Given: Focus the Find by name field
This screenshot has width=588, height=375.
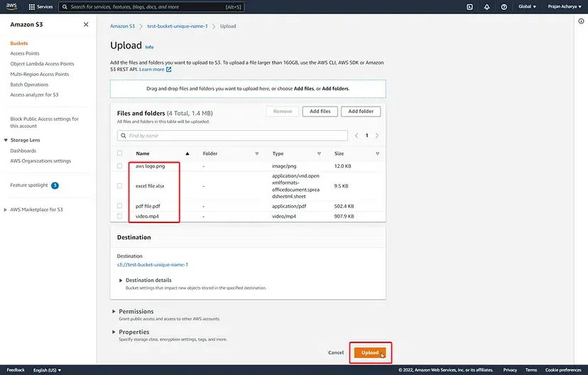Looking at the screenshot, I should tap(232, 136).
